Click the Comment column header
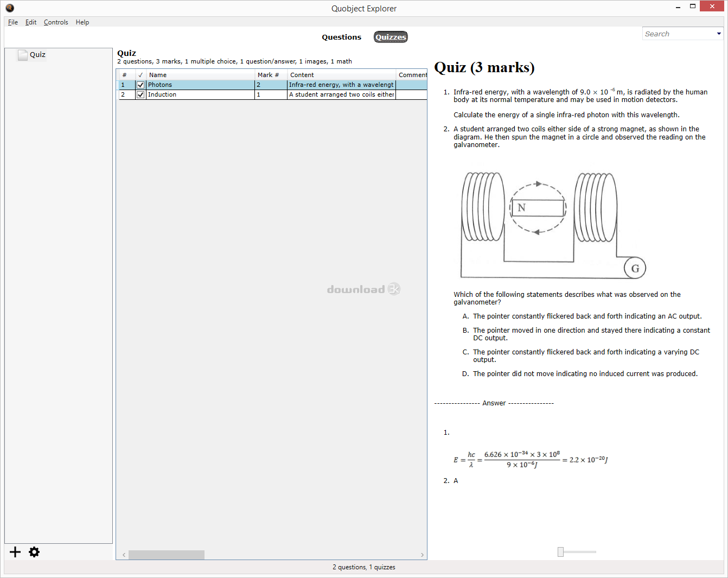The height and width of the screenshot is (578, 728). [x=412, y=75]
